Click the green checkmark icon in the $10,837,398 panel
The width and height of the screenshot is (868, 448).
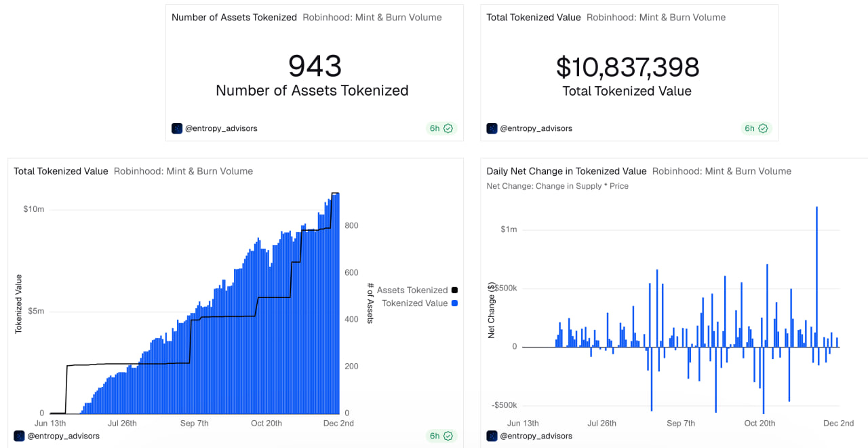coord(763,128)
